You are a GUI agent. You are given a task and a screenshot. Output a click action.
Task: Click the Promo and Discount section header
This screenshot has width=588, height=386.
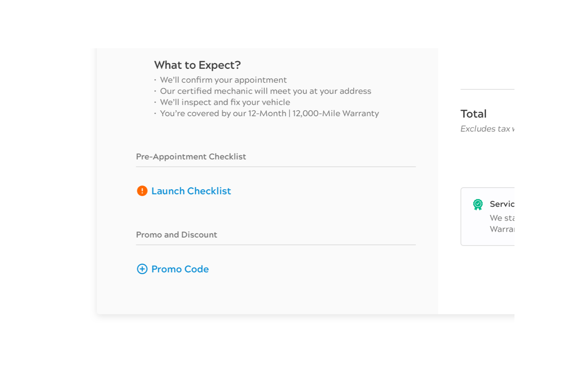click(176, 235)
